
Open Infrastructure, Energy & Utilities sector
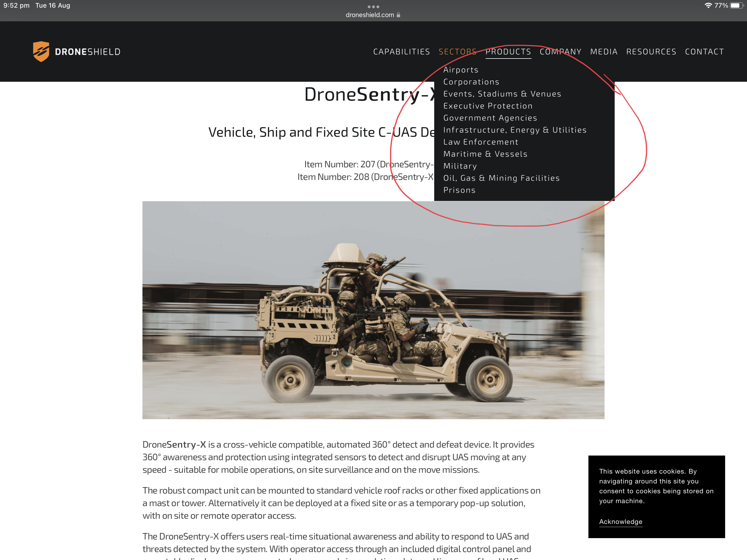click(x=515, y=130)
